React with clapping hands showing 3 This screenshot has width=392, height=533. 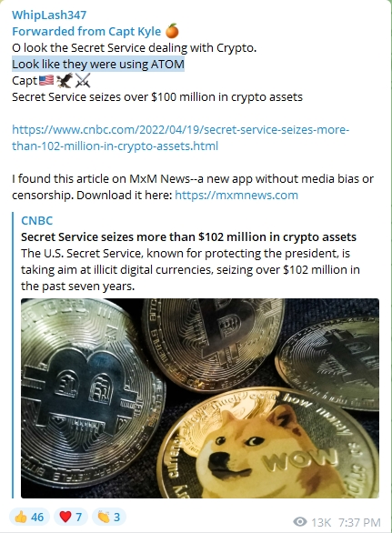pyautogui.click(x=109, y=517)
